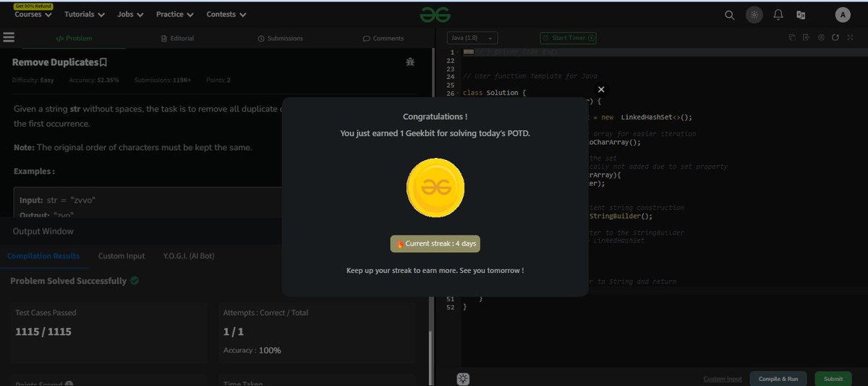Click the Accuracy 100% value
868x386 pixels.
(270, 350)
